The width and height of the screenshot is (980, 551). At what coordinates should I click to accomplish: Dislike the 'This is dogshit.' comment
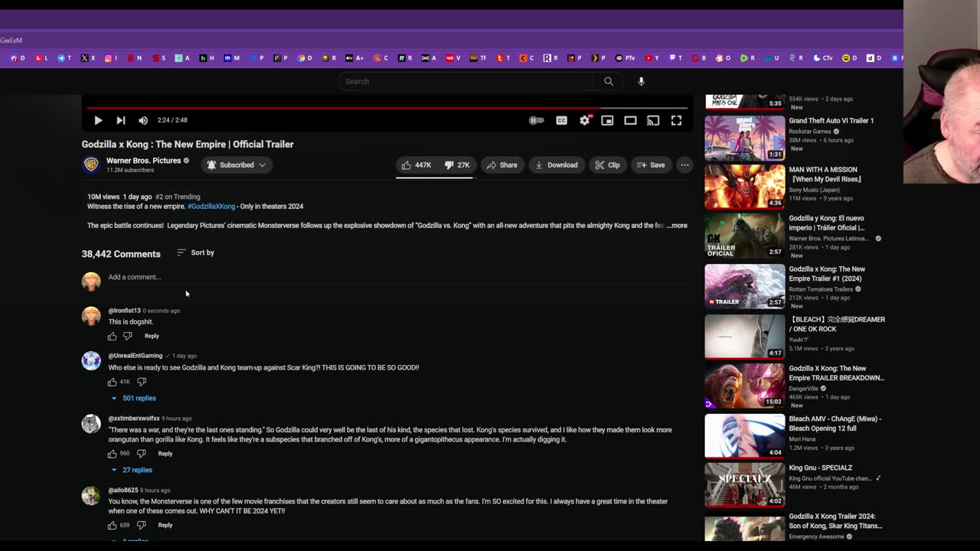(x=128, y=336)
